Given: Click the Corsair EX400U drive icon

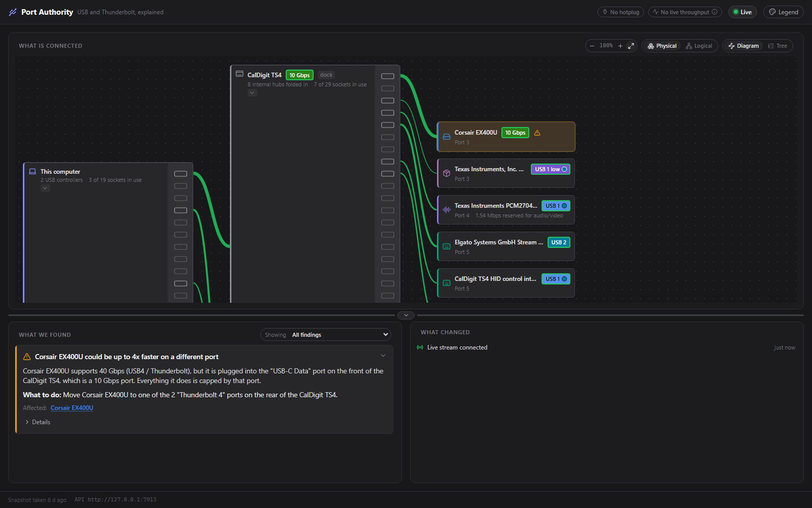Looking at the screenshot, I should click(x=447, y=137).
